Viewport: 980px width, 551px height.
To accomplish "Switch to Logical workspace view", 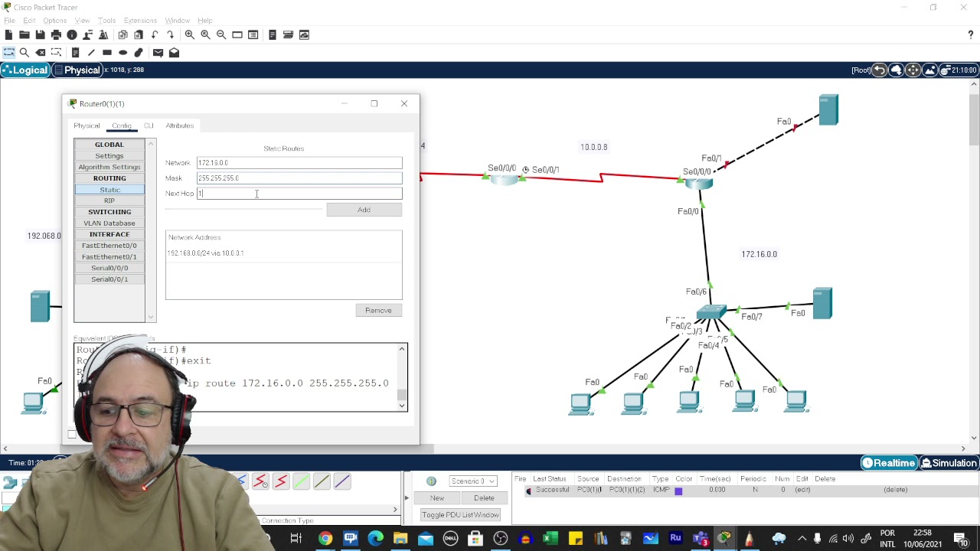I will tap(24, 70).
